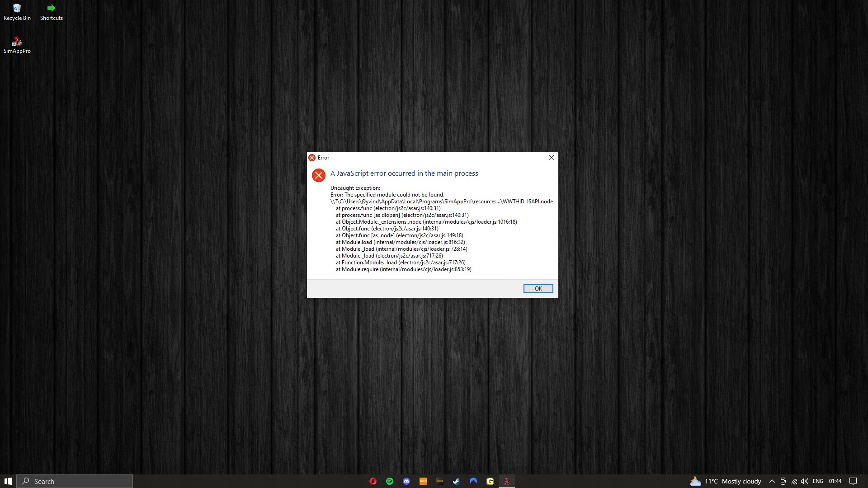Image resolution: width=868 pixels, height=488 pixels.
Task: Open Discord from the taskbar
Action: pos(406,481)
